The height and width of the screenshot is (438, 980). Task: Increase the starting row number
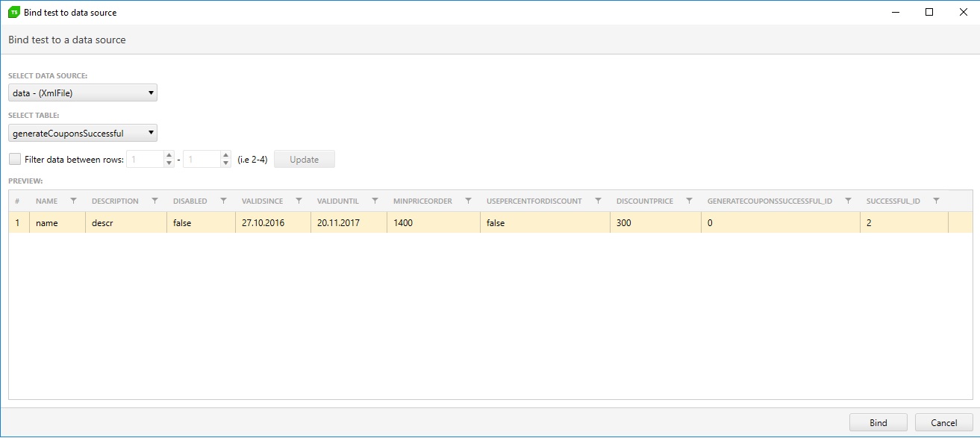coord(169,155)
